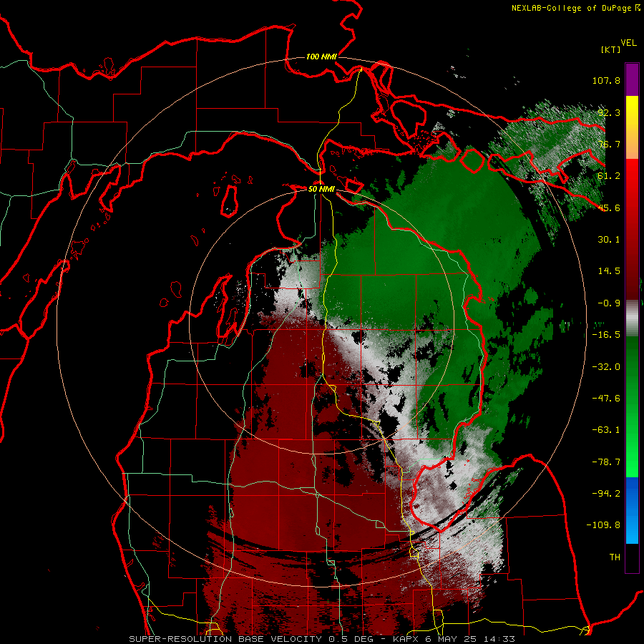This screenshot has width=644, height=644.
Task: Click the [KT] units label
Action: (x=610, y=49)
